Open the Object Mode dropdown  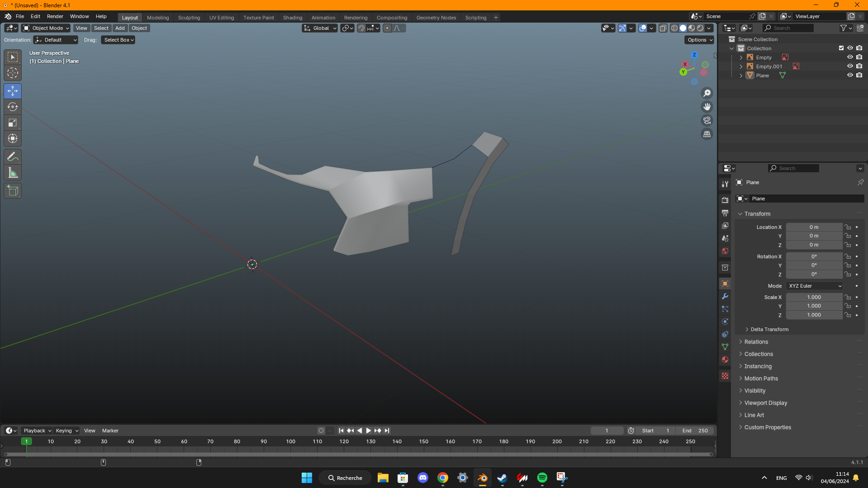[x=46, y=28]
